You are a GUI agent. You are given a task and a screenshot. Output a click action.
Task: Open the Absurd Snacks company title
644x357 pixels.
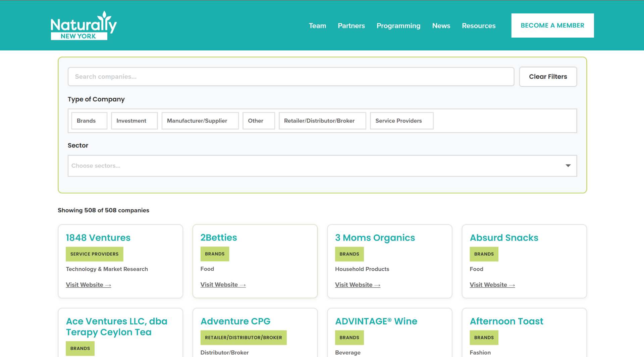coord(504,237)
